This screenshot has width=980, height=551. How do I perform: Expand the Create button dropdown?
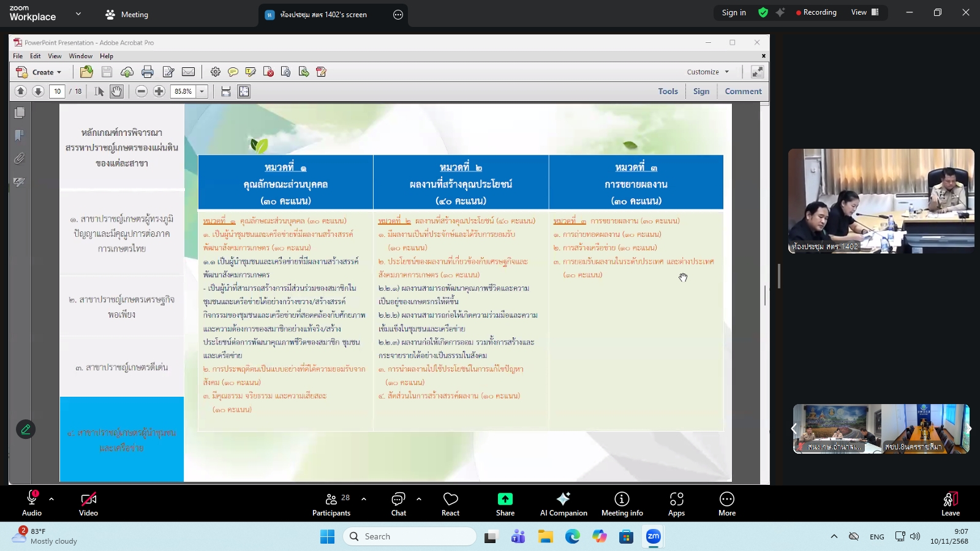pos(59,72)
